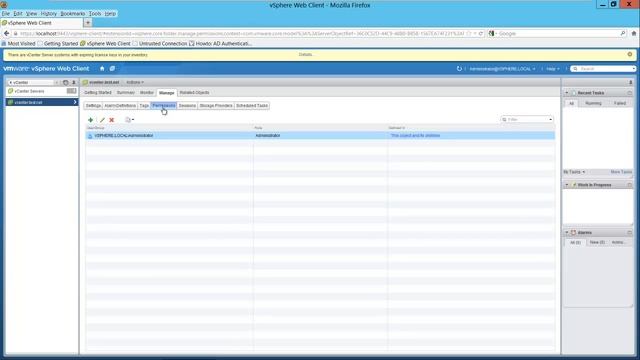
Task: Dismiss the yellow license warning banner
Action: pos(630,54)
